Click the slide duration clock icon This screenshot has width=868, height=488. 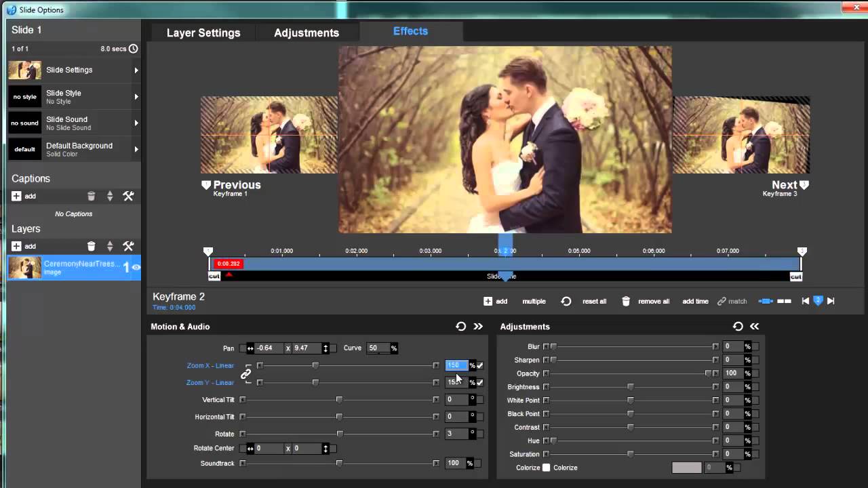tap(134, 49)
